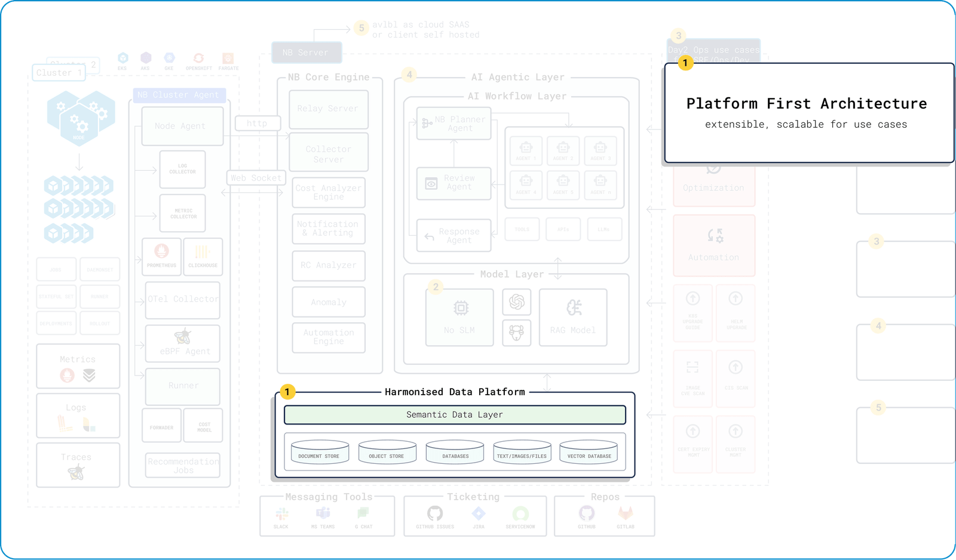Click the No SLM chip icon
956x560 pixels.
click(461, 308)
